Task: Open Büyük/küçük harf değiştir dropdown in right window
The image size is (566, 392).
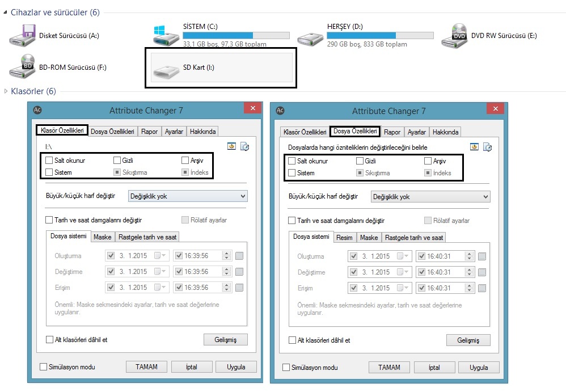Action: tap(430, 197)
